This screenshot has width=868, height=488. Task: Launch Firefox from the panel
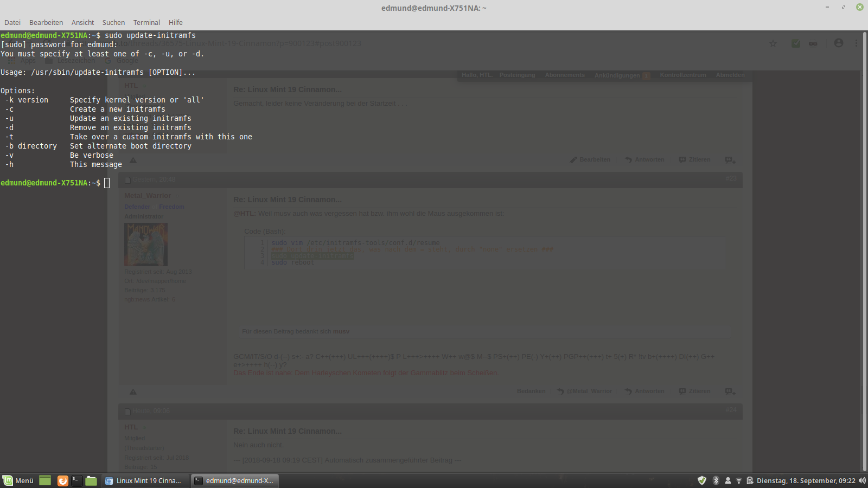63,480
